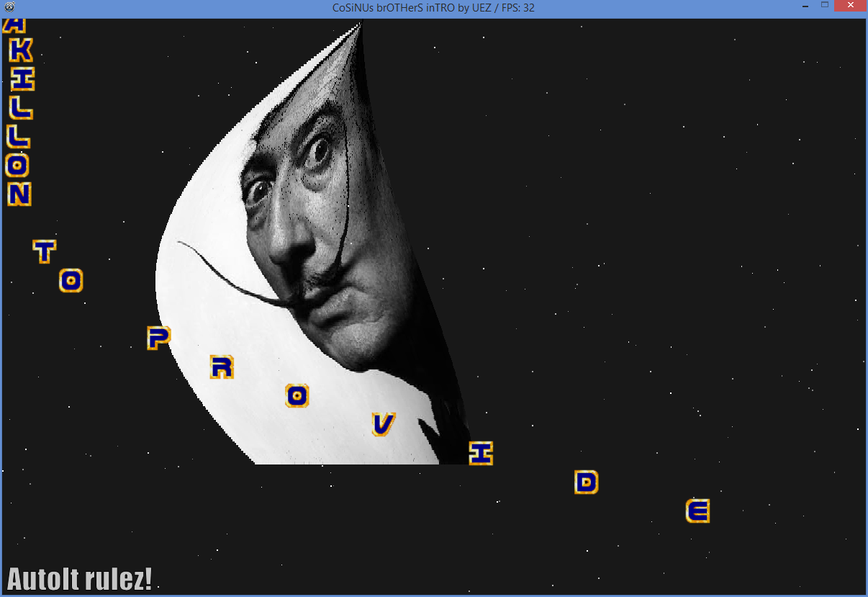Viewport: 868px width, 597px height.
Task: Click the scrolling letter R
Action: [x=222, y=367]
